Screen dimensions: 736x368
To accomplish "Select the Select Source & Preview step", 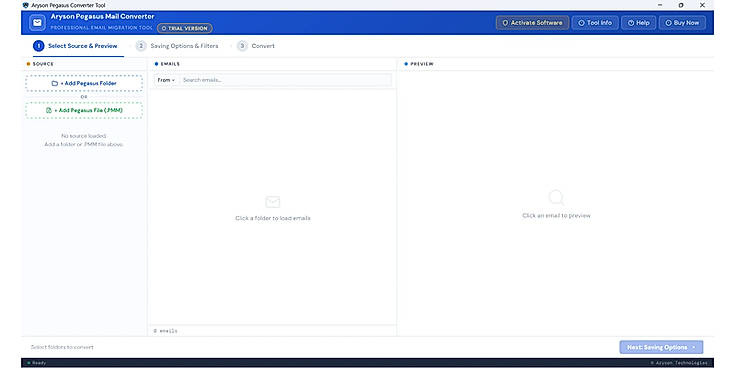I will pyautogui.click(x=75, y=46).
